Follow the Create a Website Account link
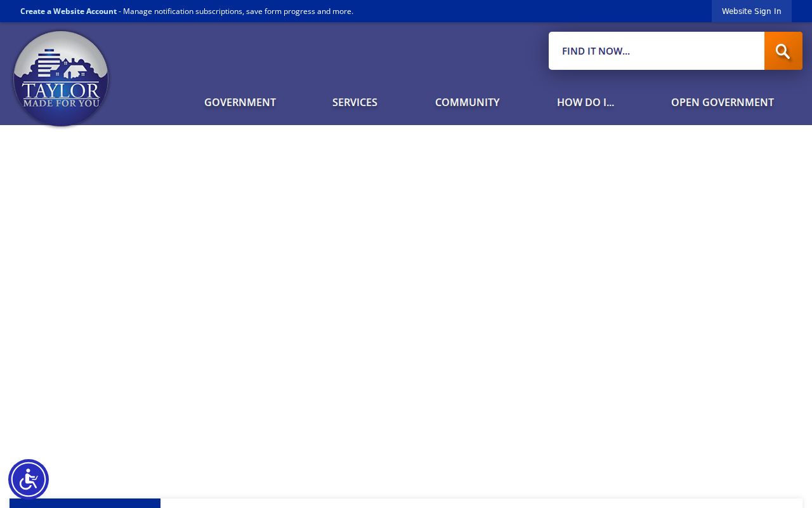 (x=69, y=11)
